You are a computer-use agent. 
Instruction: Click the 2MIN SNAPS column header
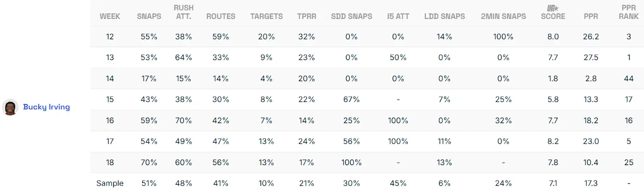tap(503, 17)
